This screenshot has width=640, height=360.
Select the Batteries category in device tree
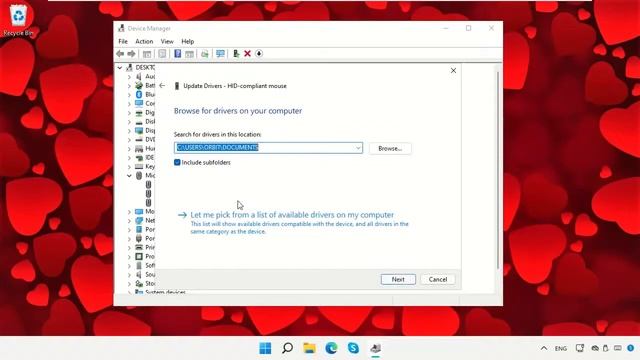pos(145,85)
